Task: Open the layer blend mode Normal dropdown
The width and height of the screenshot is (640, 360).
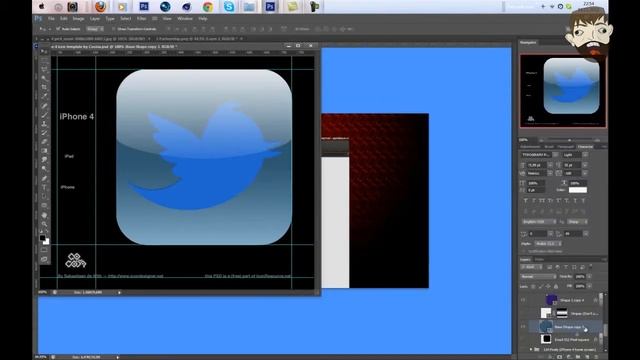Action: 538,276
